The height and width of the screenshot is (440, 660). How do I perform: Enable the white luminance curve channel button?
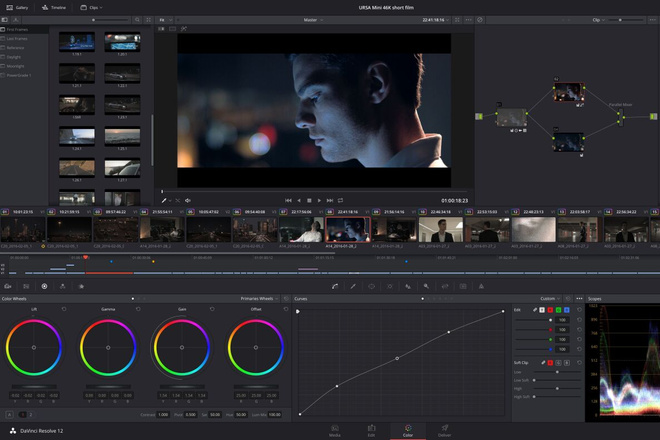542,310
